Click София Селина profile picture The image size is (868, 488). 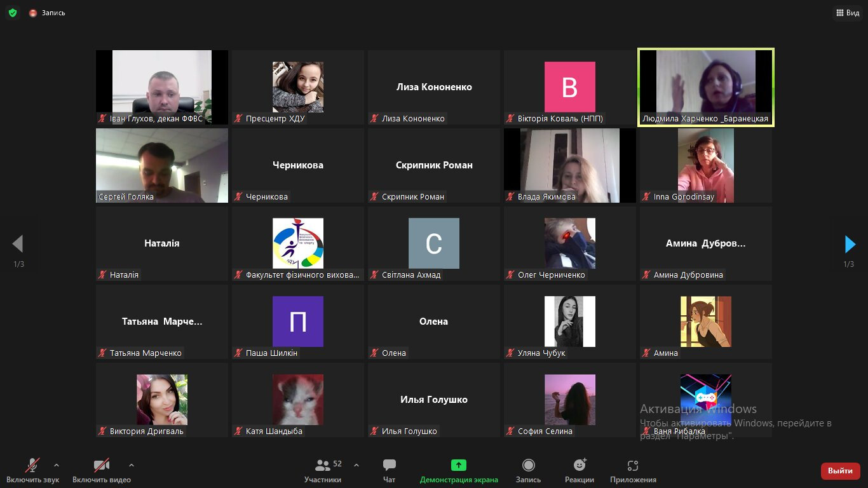coord(570,400)
